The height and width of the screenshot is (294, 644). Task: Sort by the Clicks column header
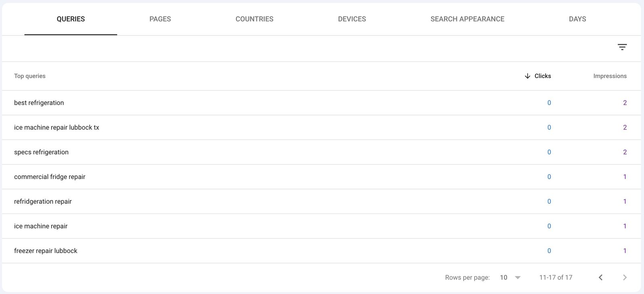[543, 76]
